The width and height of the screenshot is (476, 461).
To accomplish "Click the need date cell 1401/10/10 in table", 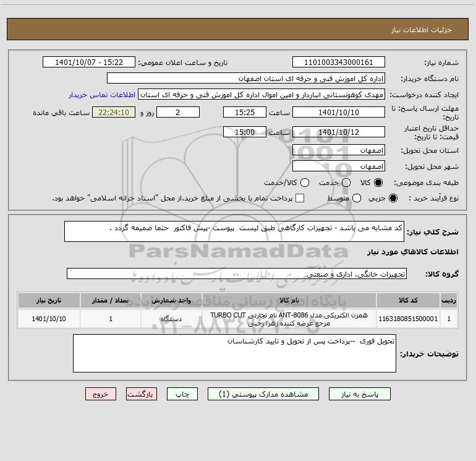I will click(x=49, y=319).
